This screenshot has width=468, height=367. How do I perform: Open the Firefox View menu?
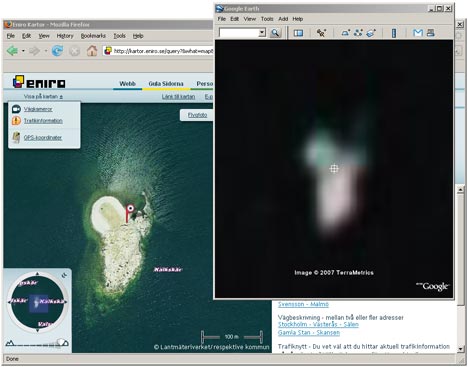coord(44,36)
